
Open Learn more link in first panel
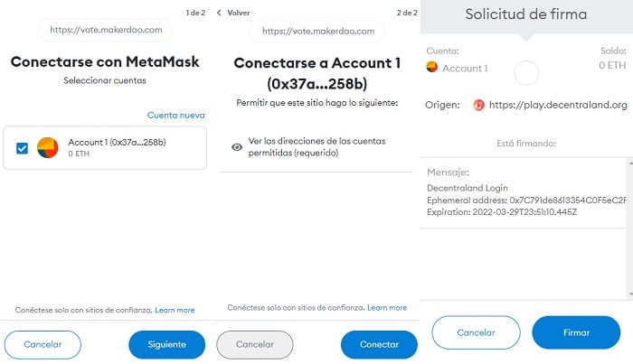coord(175,311)
